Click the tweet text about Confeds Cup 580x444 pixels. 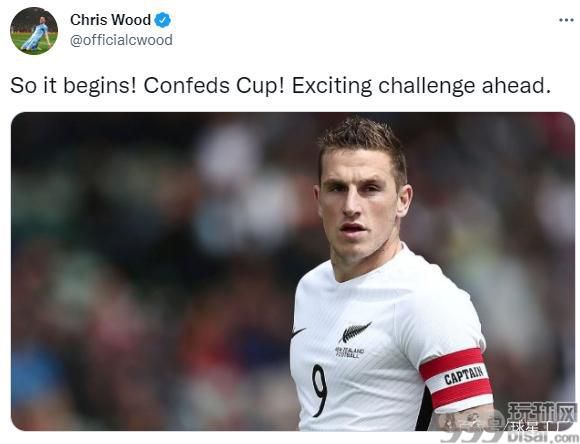(280, 86)
